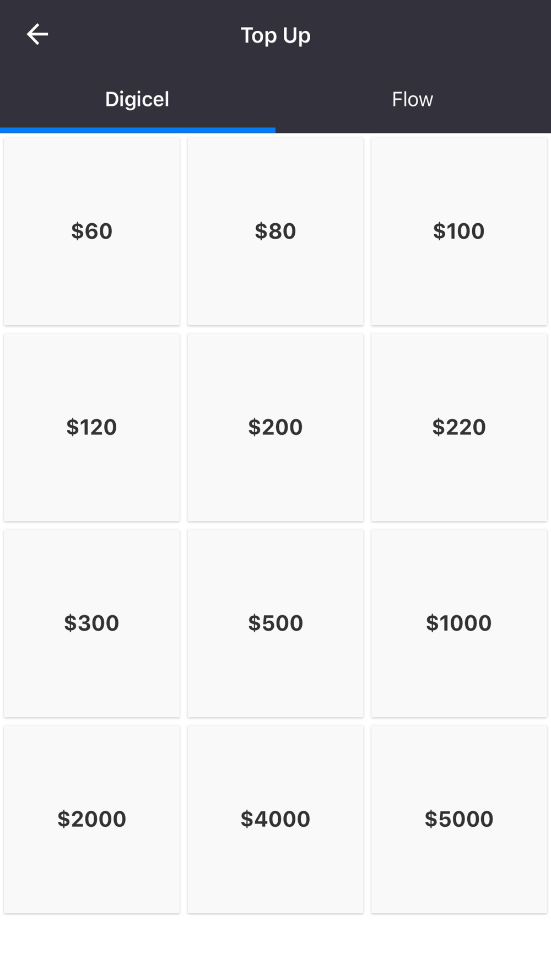Select the $120 amount tile

click(92, 427)
